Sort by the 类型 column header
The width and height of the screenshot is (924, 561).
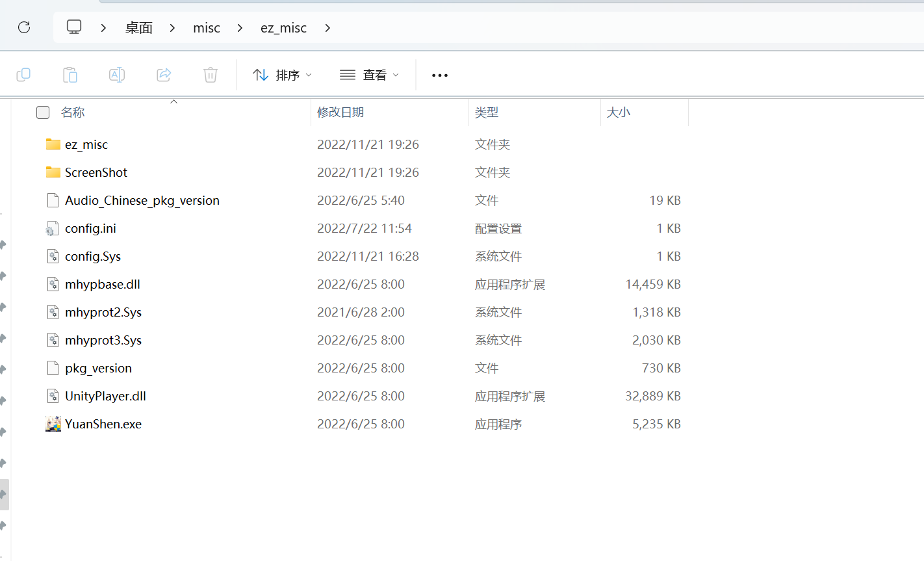click(487, 112)
